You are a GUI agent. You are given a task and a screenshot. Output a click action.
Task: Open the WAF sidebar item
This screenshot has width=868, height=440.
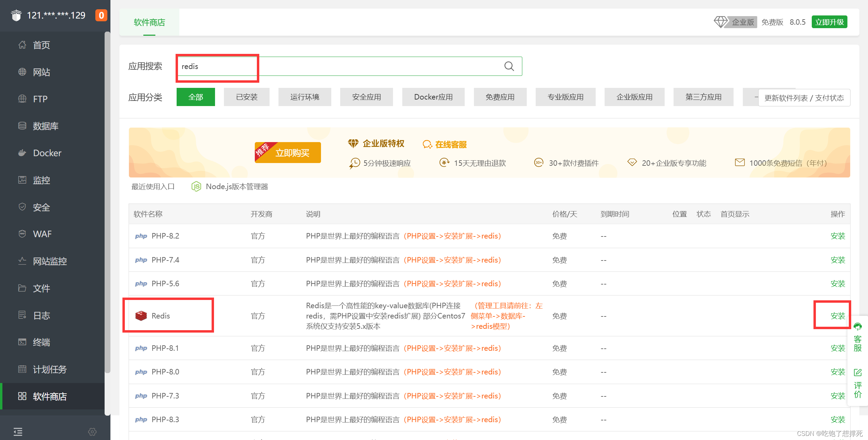(x=42, y=234)
